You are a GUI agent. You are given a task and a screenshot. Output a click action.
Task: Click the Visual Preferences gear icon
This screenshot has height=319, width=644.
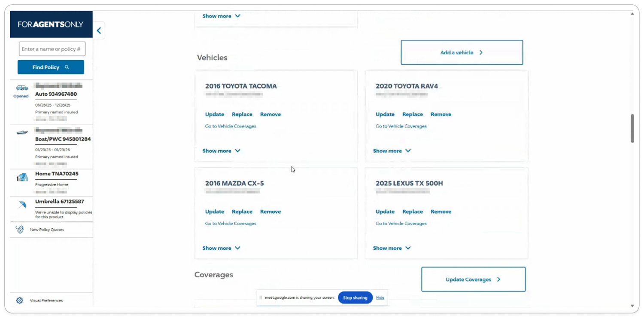point(20,301)
